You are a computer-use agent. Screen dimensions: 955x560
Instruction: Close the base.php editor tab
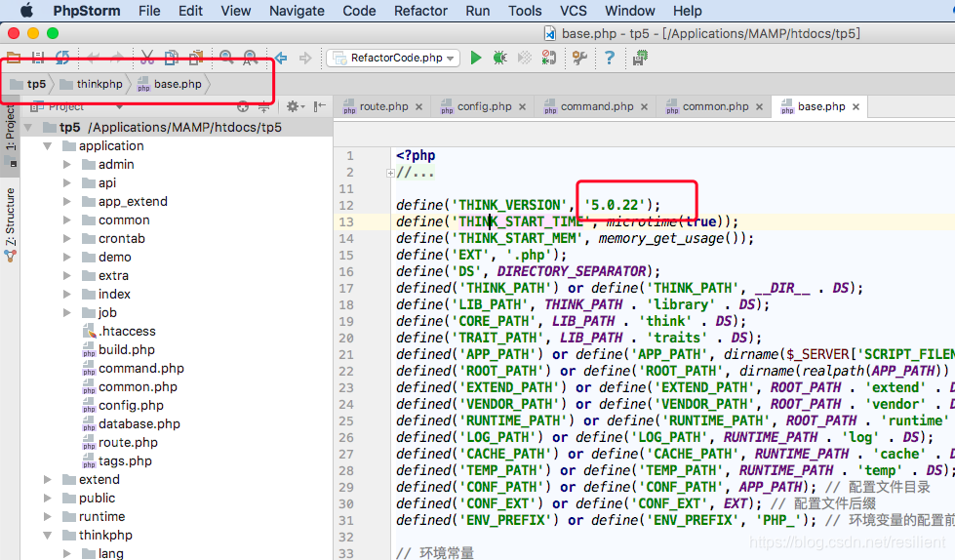pos(856,107)
